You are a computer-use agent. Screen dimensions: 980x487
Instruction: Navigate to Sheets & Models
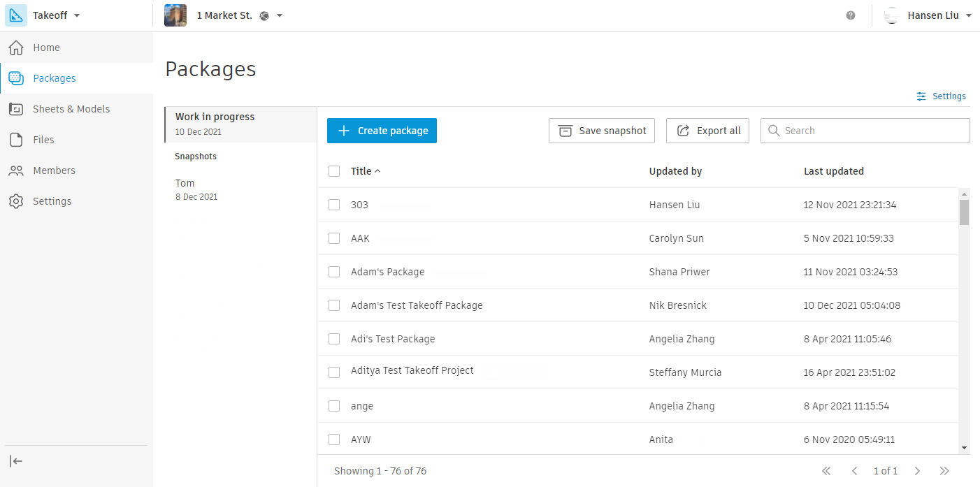(71, 109)
